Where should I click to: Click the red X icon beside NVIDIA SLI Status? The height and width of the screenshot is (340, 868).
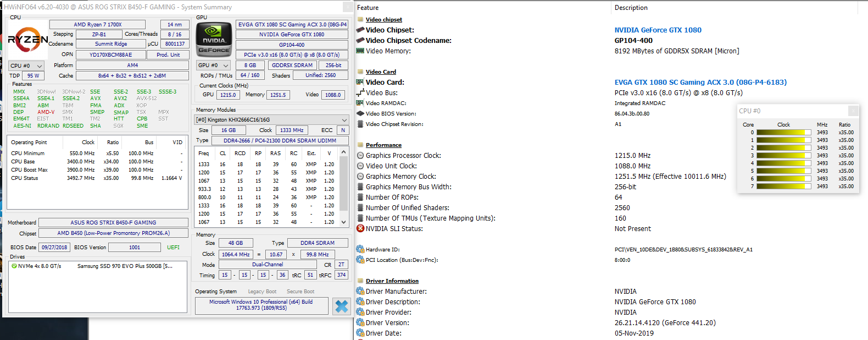coord(360,228)
